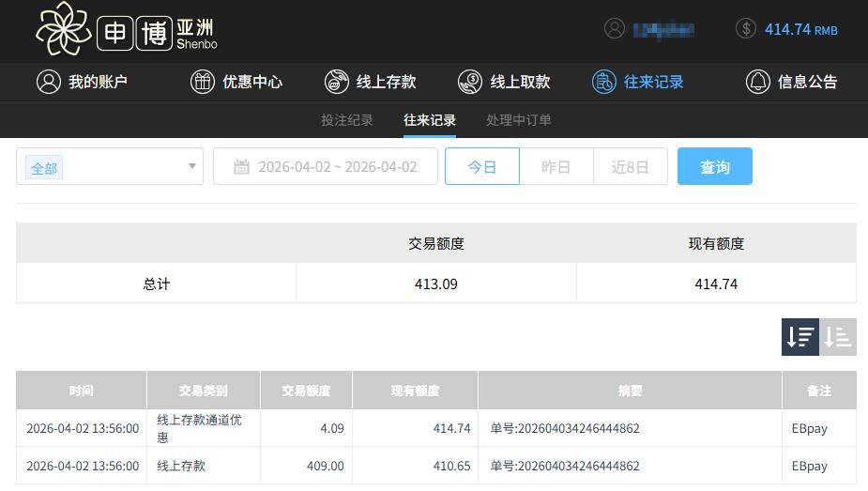868x491 pixels.
Task: Click the 信息公告 bell icon
Action: coord(757,82)
